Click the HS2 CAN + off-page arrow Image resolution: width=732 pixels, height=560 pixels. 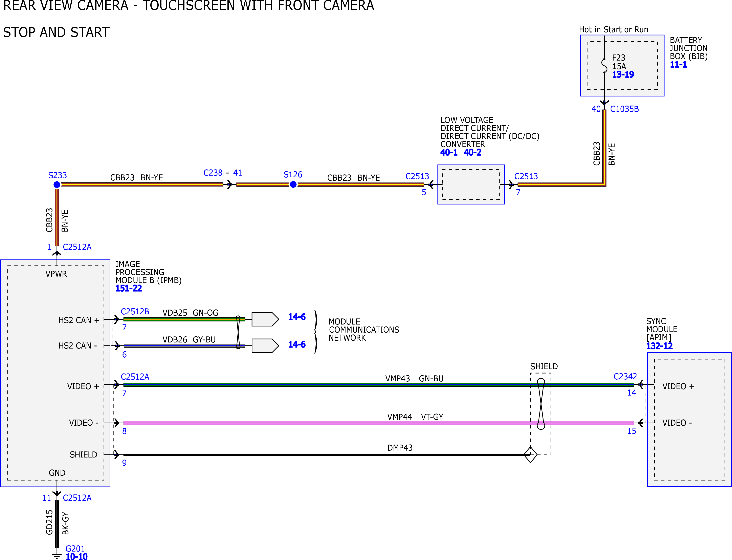pos(265,319)
